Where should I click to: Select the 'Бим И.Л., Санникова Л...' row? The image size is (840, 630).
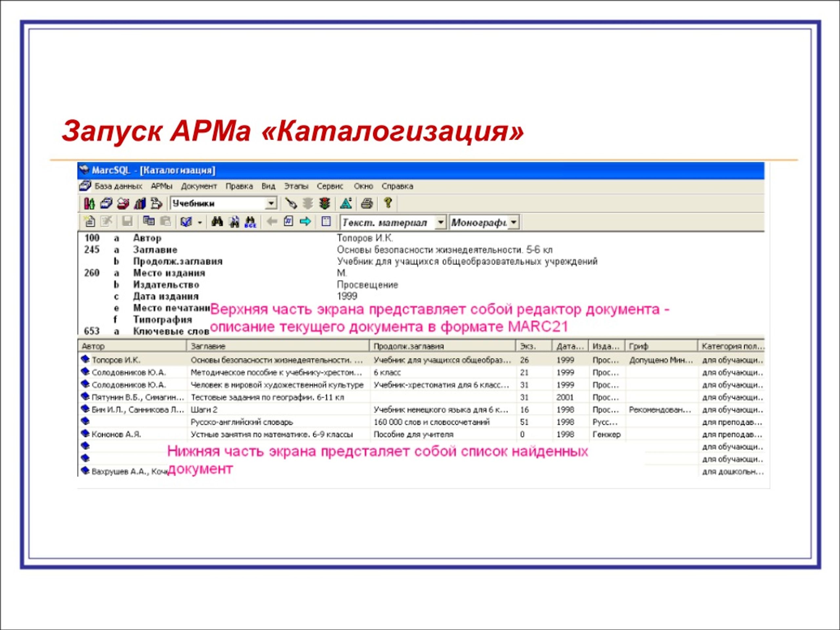pos(421,410)
